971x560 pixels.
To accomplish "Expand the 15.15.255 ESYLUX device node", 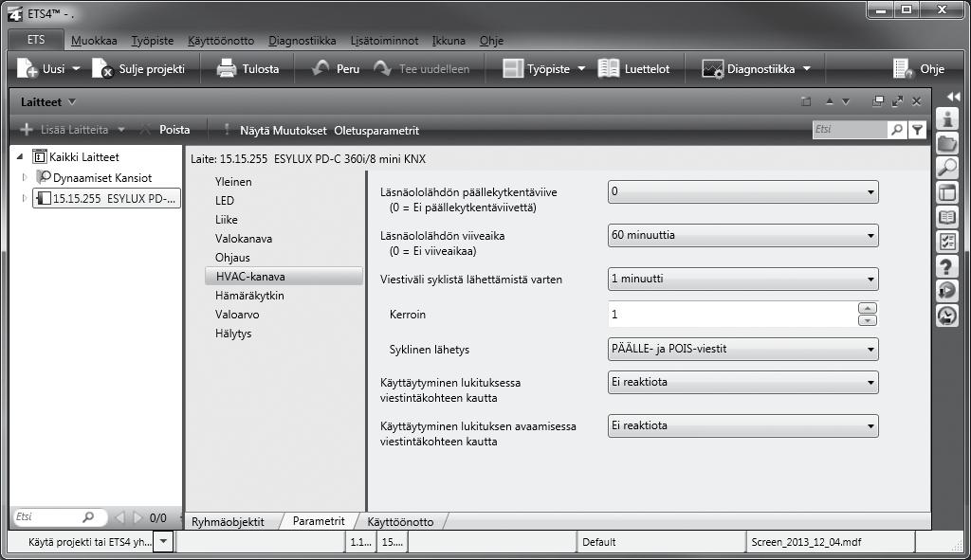I will point(24,199).
